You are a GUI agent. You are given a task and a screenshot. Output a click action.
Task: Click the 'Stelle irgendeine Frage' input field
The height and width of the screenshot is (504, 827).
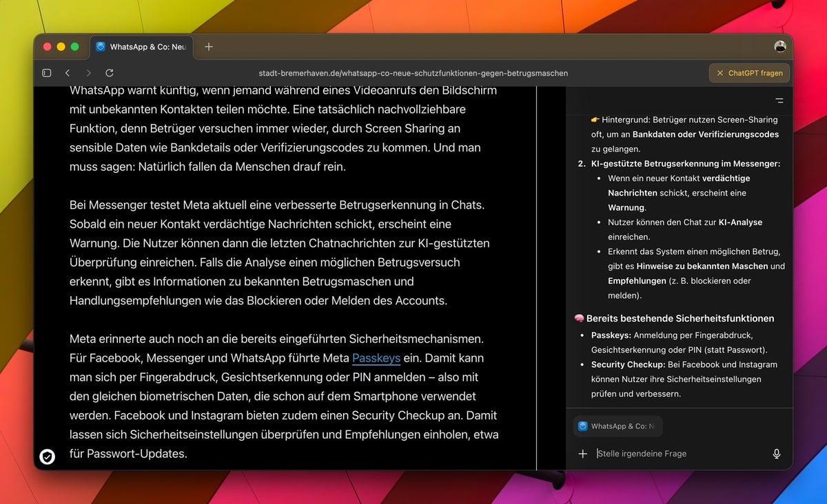pos(679,454)
